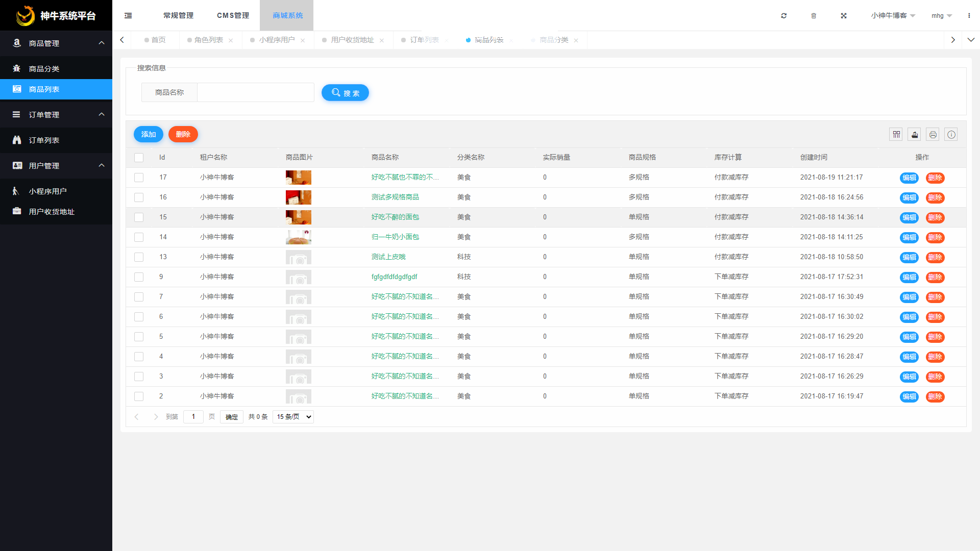Switch to the 商品分类 tab
Viewport: 980px width, 551px height.
tap(554, 40)
